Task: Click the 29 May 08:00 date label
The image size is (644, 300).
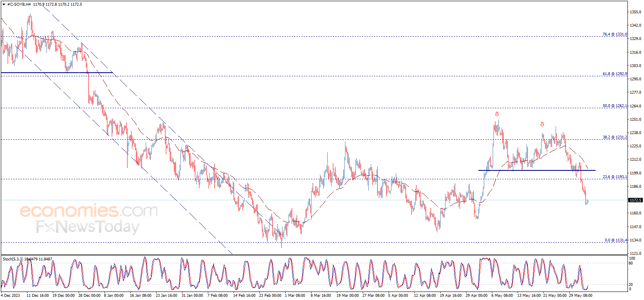Action: 580,296
